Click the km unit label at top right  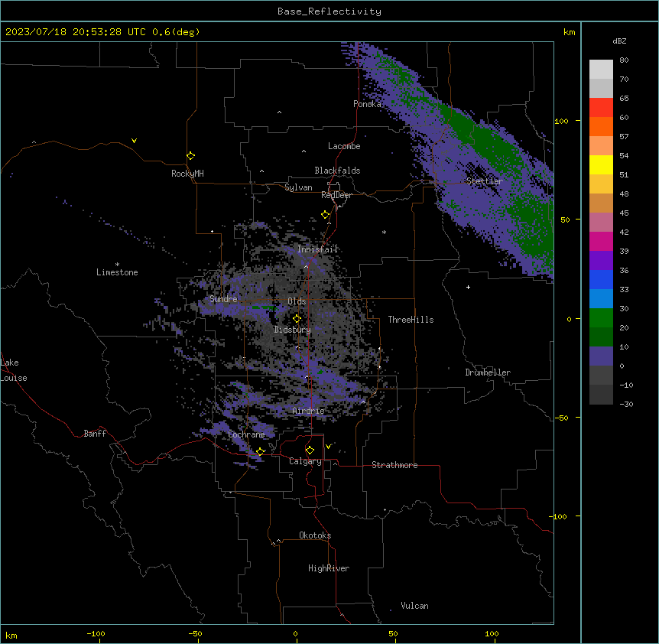click(x=569, y=32)
